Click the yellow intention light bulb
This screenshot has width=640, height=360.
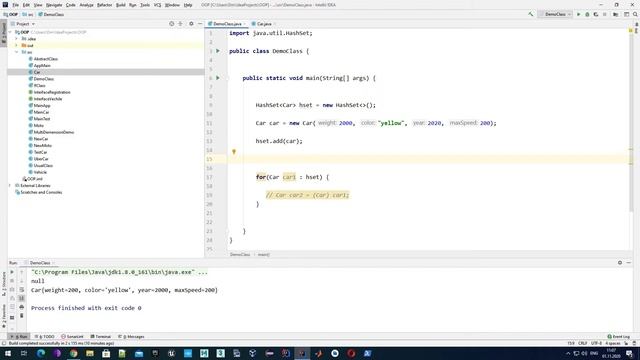point(234,152)
